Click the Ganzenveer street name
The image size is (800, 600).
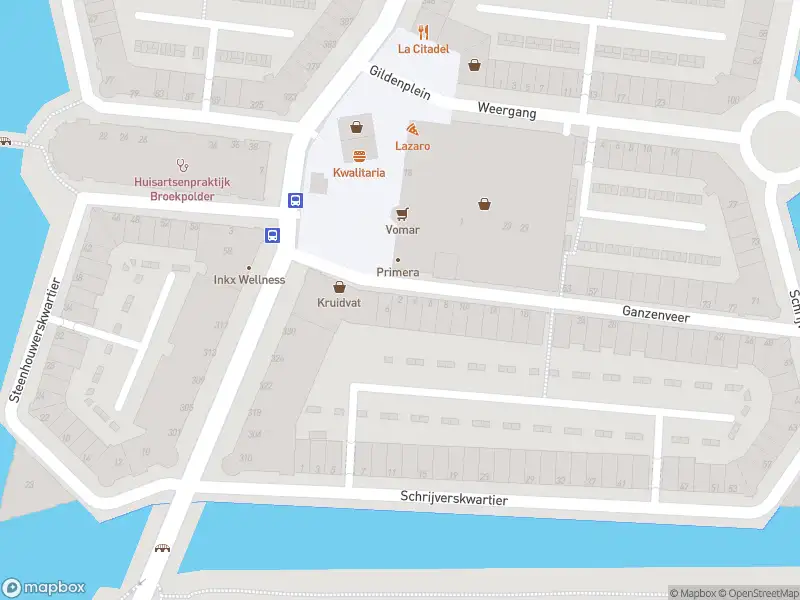click(656, 314)
